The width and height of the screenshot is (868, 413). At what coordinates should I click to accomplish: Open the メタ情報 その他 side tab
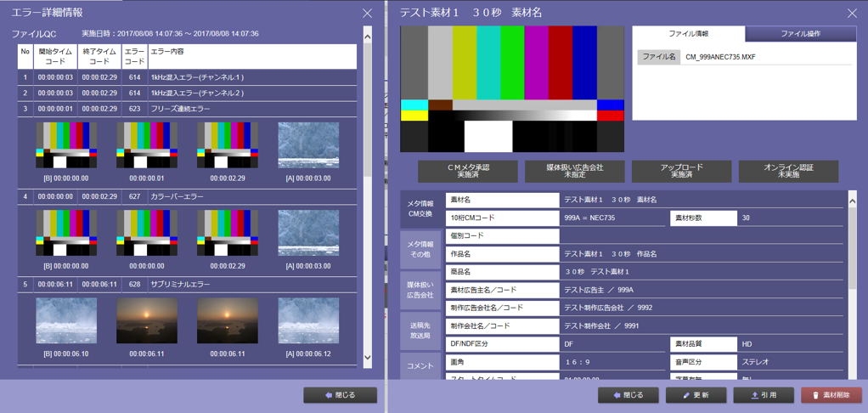[420, 250]
